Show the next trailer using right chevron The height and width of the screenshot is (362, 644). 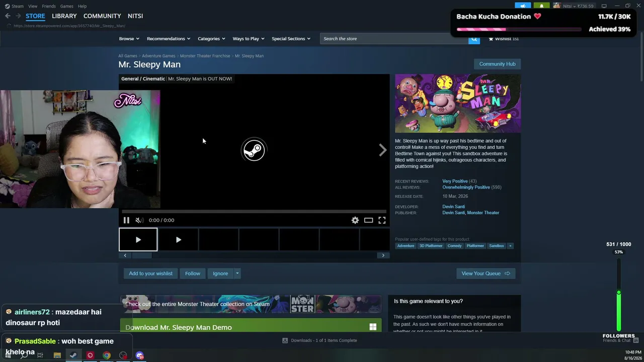pyautogui.click(x=383, y=150)
